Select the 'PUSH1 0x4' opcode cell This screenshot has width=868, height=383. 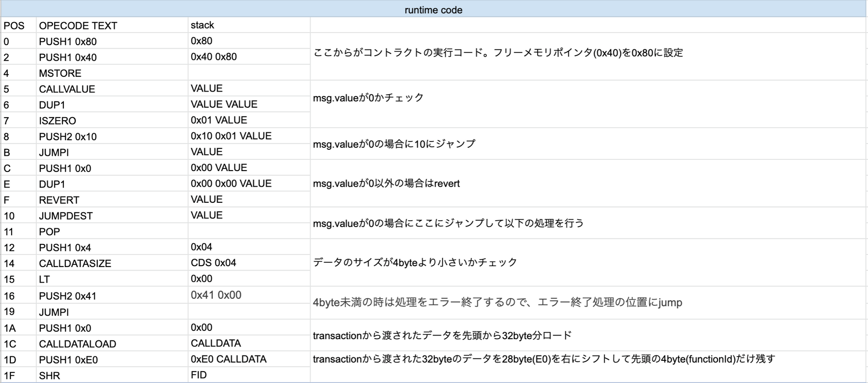click(x=112, y=247)
